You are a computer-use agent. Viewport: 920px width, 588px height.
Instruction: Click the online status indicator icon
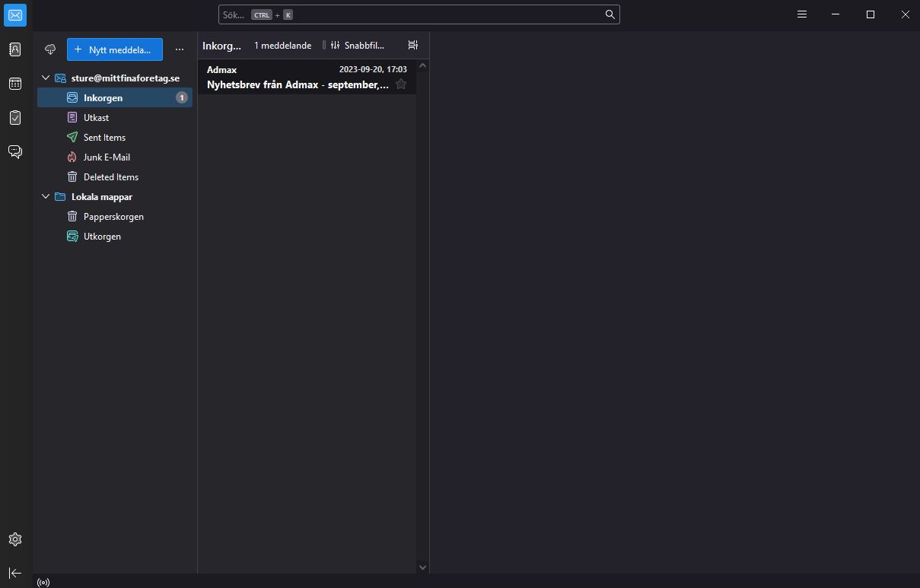point(43,583)
